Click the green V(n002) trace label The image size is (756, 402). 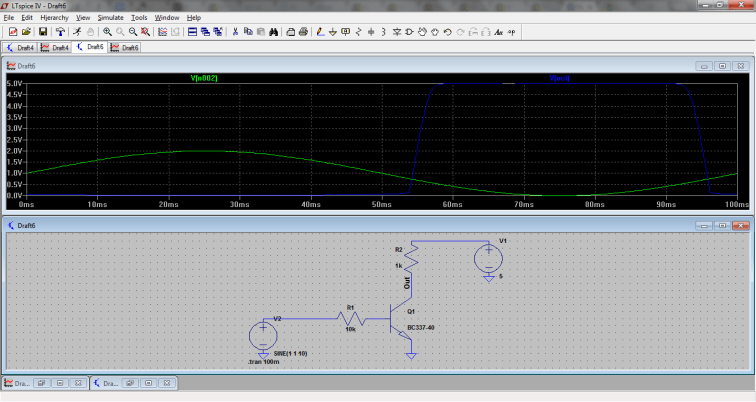coord(203,78)
